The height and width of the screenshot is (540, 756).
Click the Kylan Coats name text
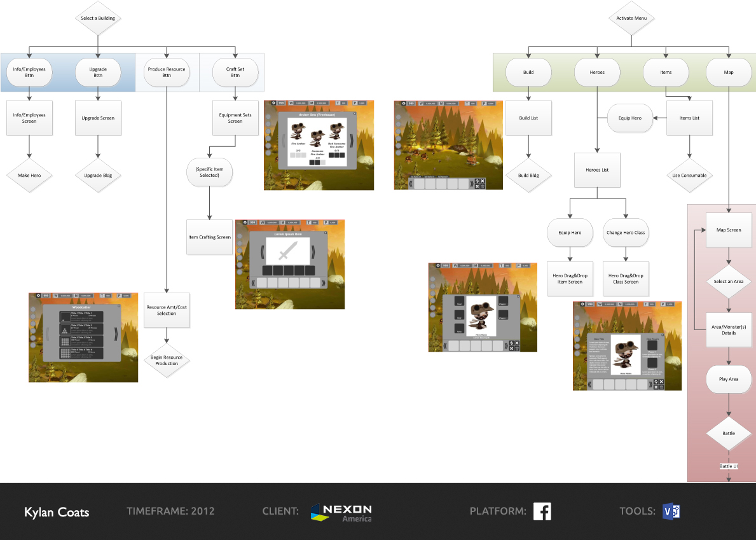(57, 512)
